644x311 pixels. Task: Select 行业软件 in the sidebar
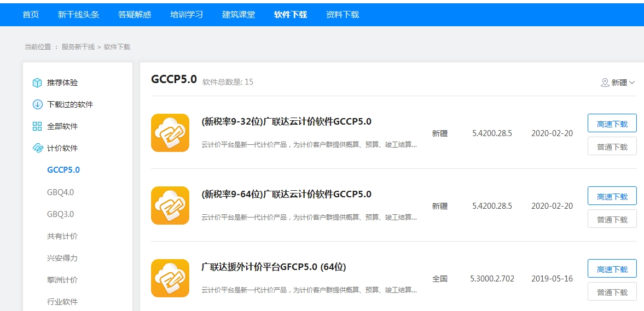(x=62, y=302)
